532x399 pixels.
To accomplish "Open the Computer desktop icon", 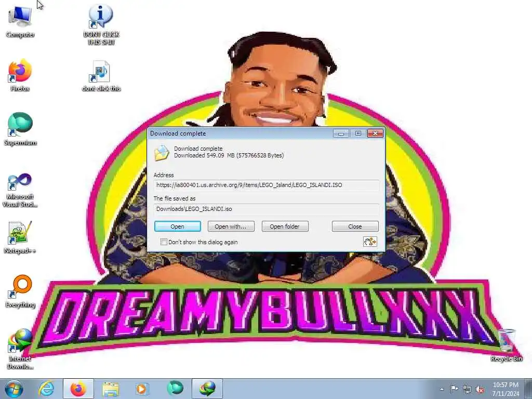I will [x=20, y=20].
